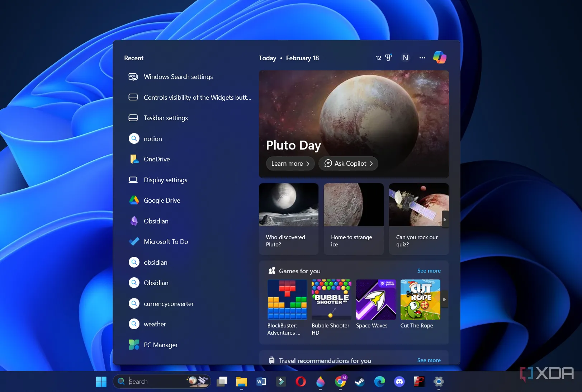Expand next arrow on games row
Image resolution: width=582 pixels, height=392 pixels.
tap(444, 299)
